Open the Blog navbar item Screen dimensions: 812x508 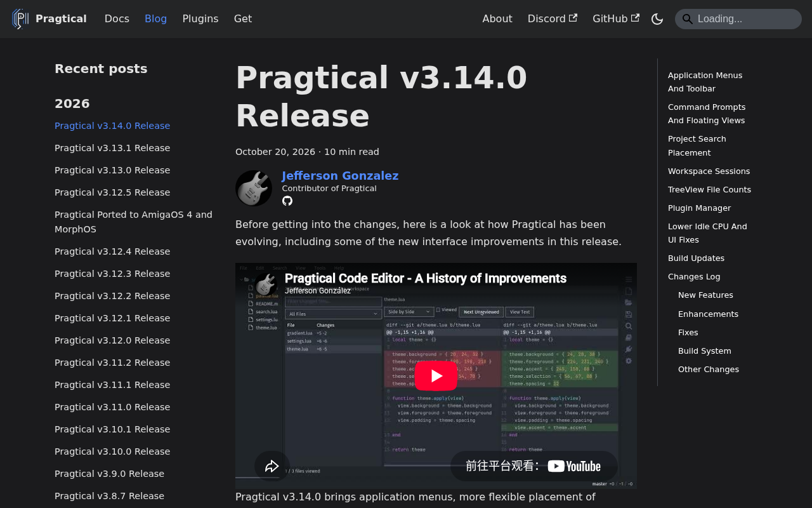(155, 19)
